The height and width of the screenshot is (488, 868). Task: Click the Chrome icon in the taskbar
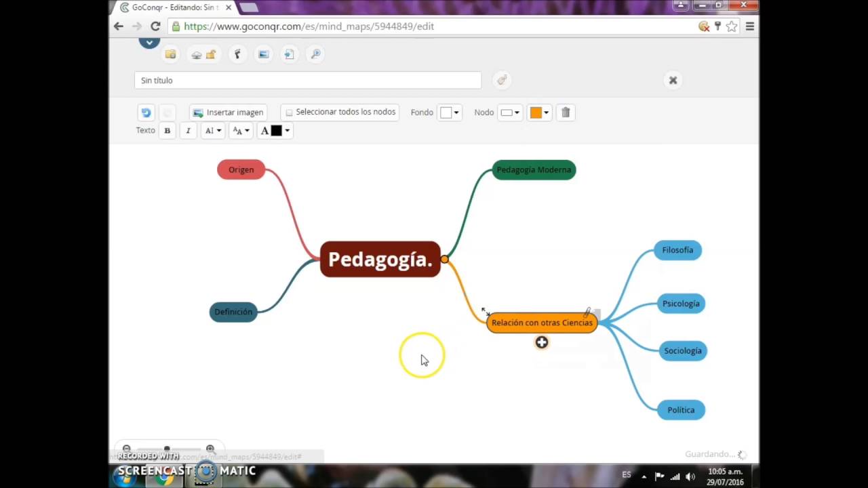click(164, 478)
